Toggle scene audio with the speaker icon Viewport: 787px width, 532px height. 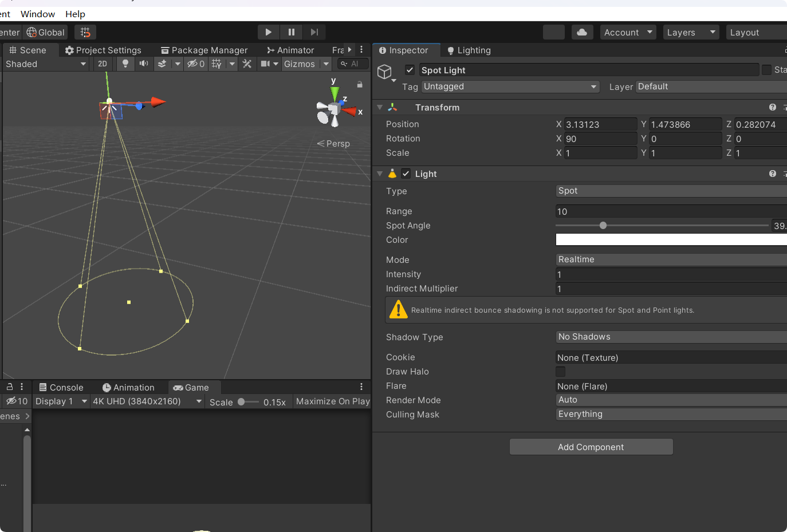(x=144, y=64)
